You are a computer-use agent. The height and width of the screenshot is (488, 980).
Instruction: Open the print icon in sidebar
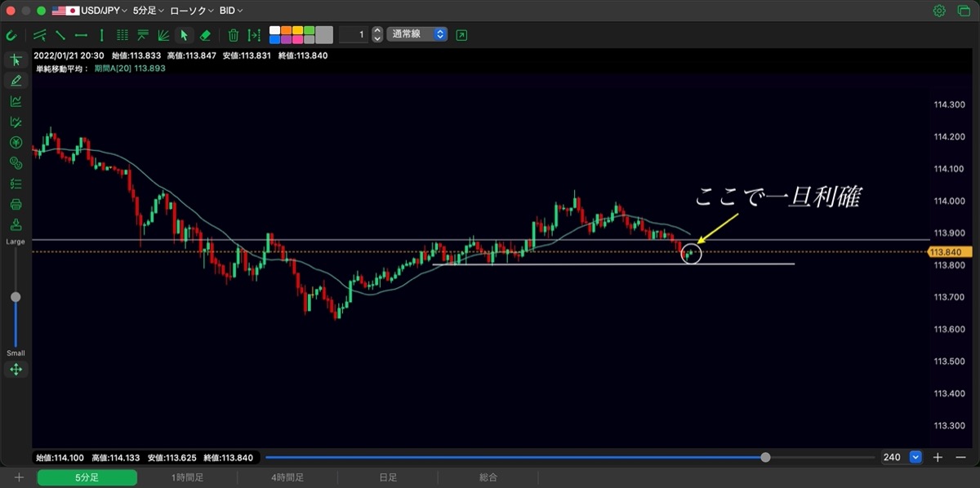point(16,204)
